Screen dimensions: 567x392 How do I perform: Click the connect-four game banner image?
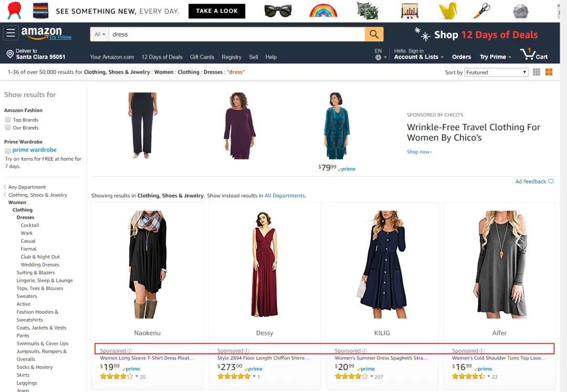pos(409,10)
